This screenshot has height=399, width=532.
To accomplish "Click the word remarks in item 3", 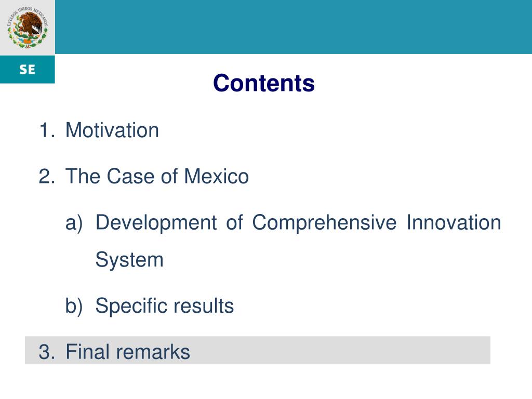I will (153, 352).
